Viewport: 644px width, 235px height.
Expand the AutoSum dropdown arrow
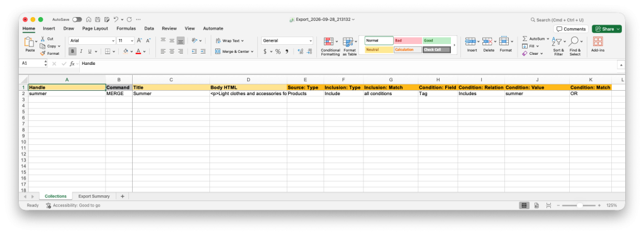(x=548, y=38)
